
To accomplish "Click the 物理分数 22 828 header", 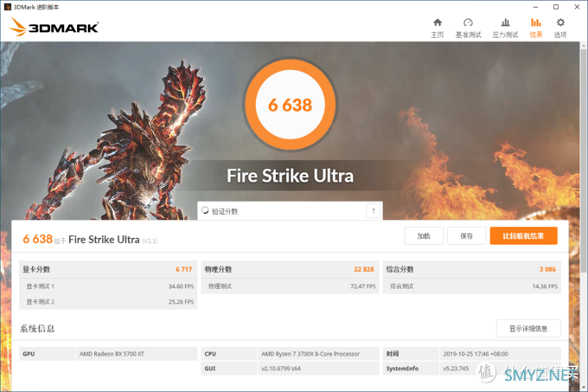I will [290, 269].
